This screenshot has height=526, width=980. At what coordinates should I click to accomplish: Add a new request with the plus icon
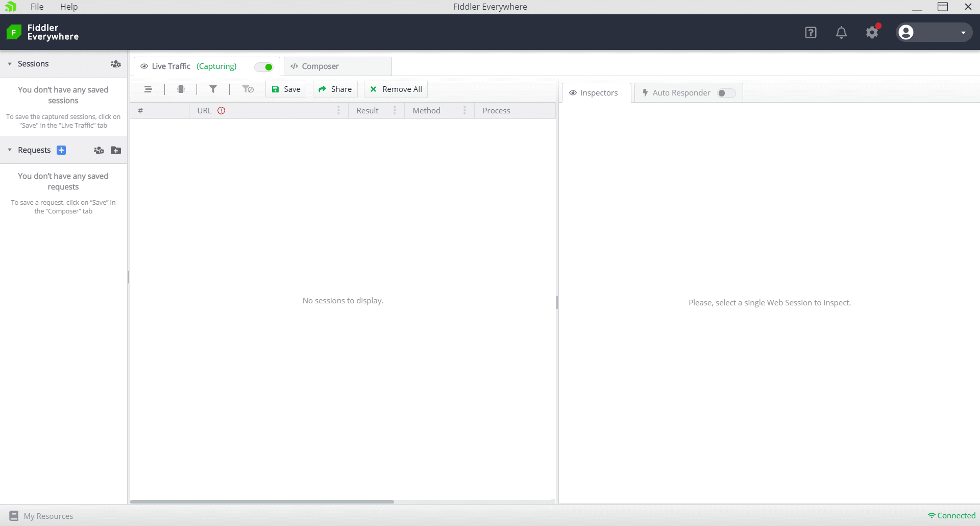pyautogui.click(x=61, y=150)
